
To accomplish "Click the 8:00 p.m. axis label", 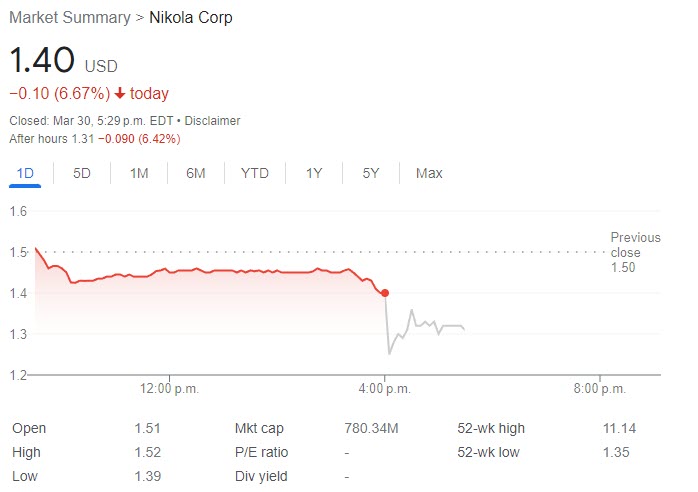I will [600, 388].
